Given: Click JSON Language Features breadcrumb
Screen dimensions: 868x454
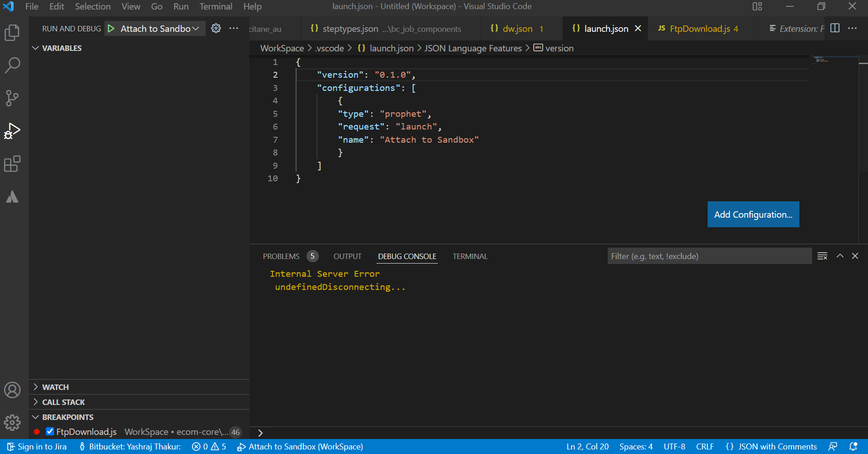Looking at the screenshot, I should 473,48.
